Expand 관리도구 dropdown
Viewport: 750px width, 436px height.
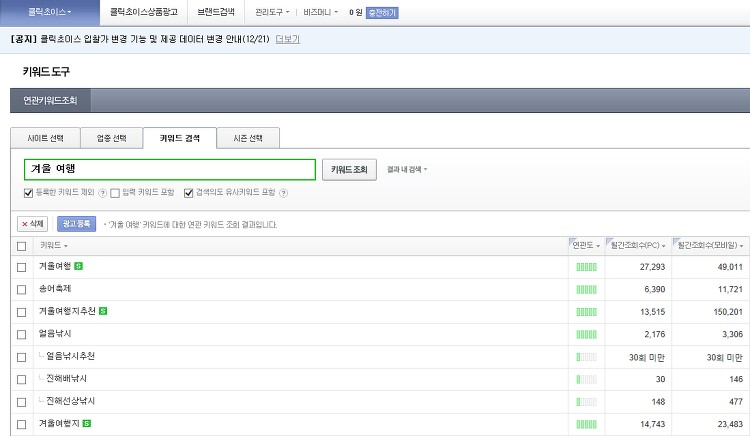(272, 12)
